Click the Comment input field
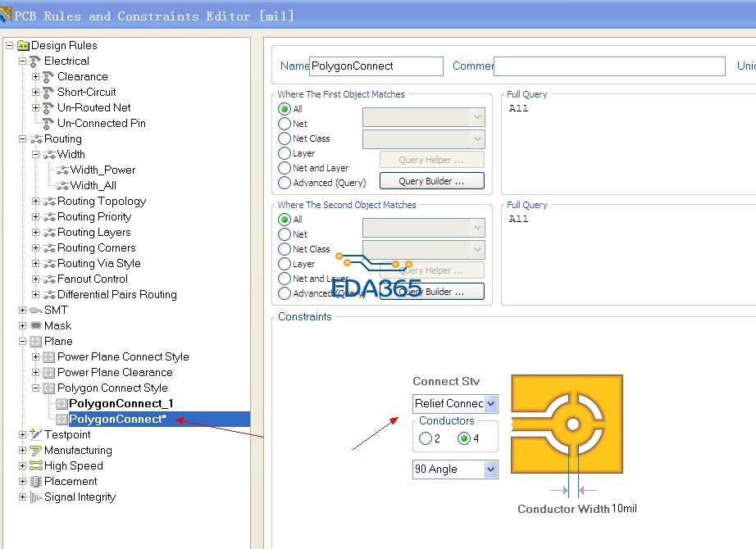Viewport: 756px width, 549px height. [609, 66]
